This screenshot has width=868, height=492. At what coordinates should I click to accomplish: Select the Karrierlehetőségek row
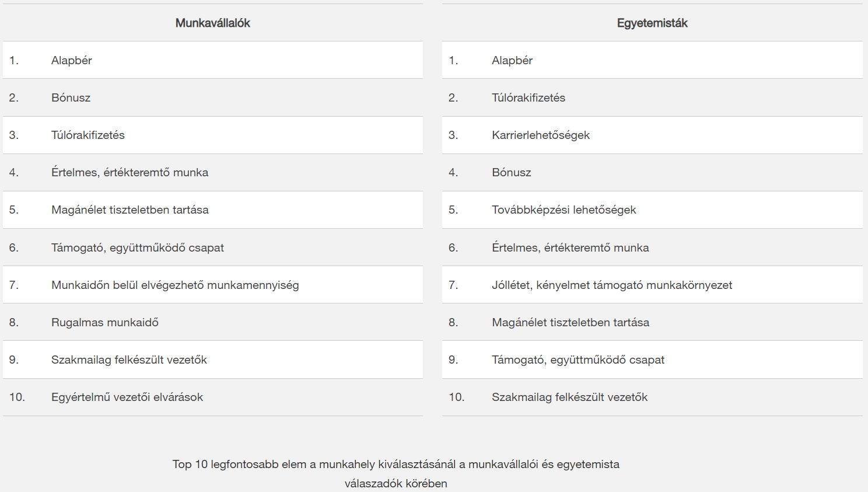540,135
